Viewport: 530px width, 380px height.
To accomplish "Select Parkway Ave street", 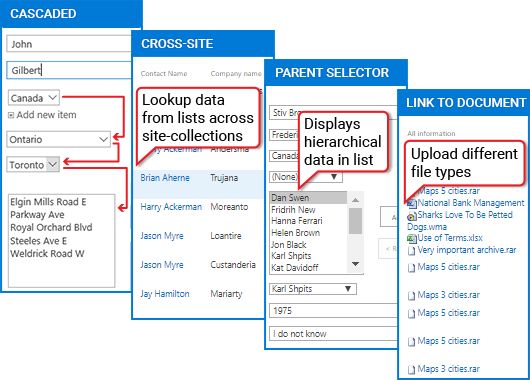I will (37, 215).
